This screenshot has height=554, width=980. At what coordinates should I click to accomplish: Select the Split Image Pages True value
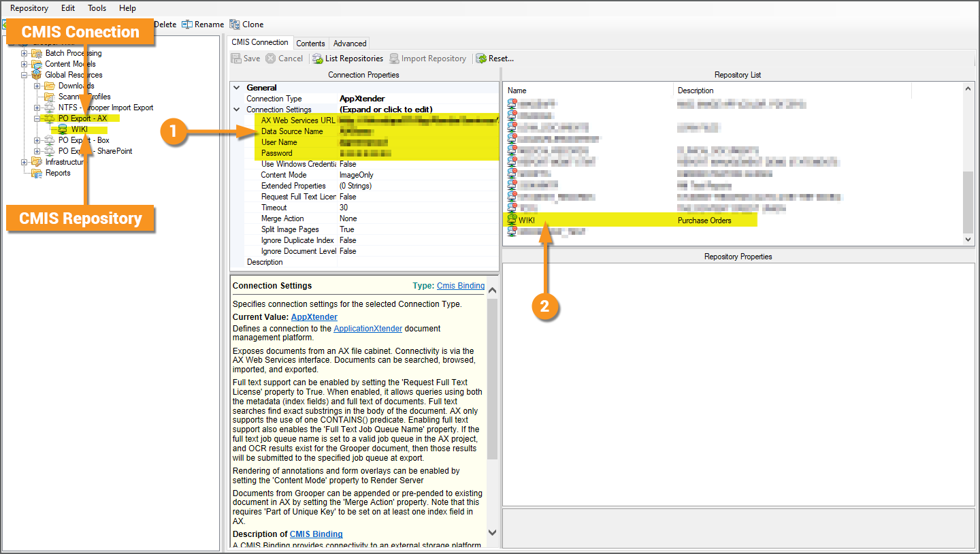point(418,229)
